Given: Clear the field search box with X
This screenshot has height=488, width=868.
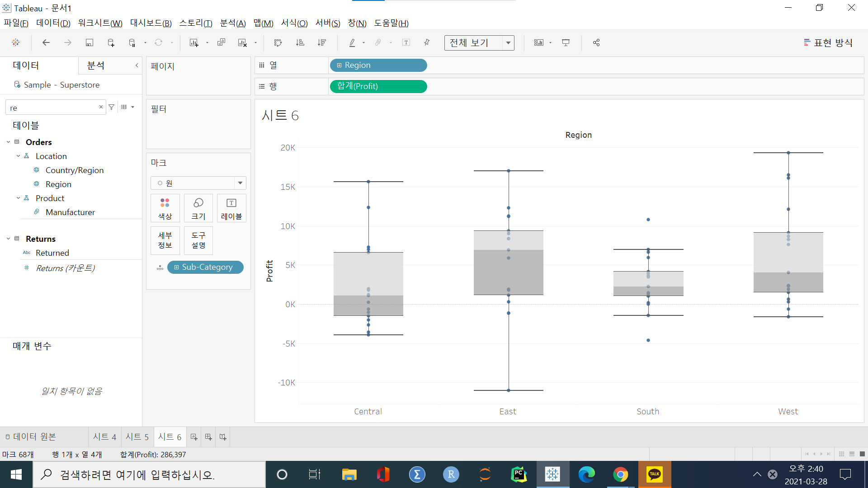Looking at the screenshot, I should click(101, 107).
